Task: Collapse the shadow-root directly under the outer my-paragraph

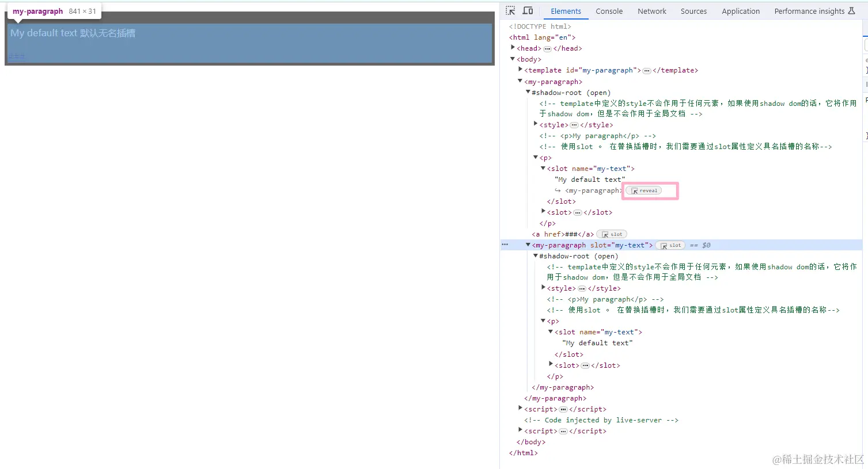Action: [x=528, y=92]
